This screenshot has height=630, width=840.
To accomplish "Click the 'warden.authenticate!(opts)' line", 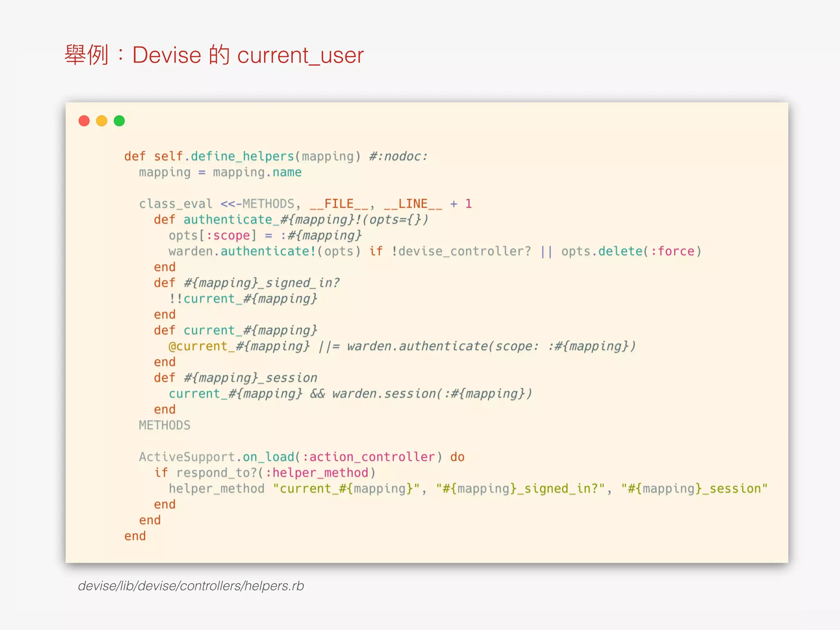I will tap(435, 251).
